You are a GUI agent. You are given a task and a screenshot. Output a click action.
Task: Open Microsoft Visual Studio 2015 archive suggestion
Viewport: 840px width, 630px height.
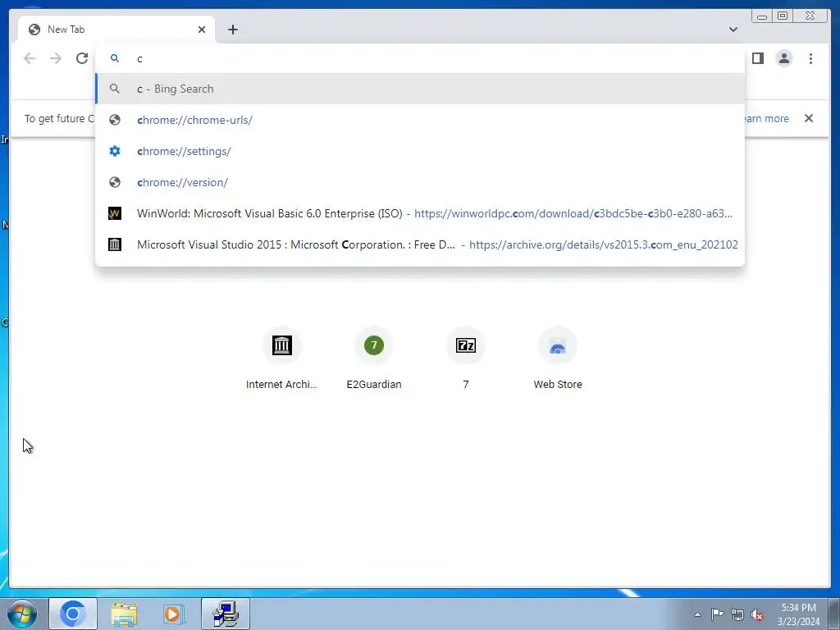[x=420, y=244]
